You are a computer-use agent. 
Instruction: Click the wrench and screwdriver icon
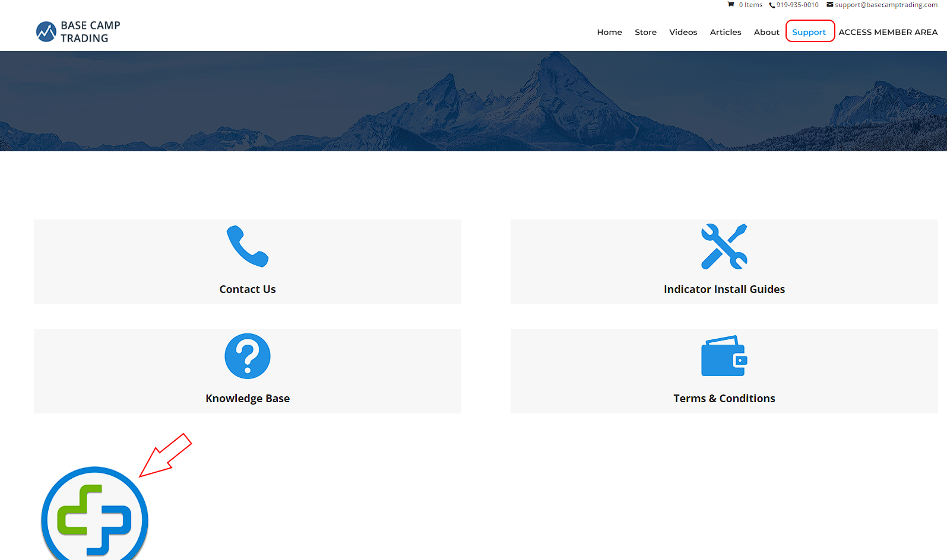(x=724, y=246)
